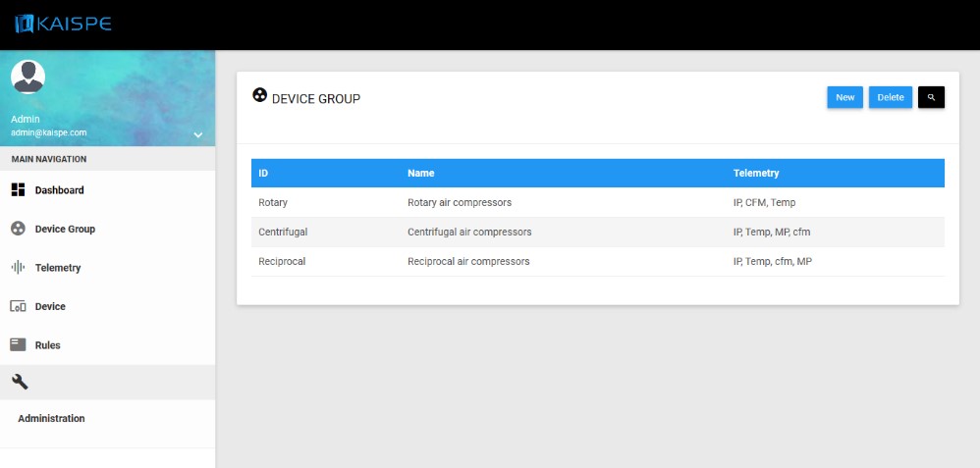The height and width of the screenshot is (468, 980).
Task: Select the Rotary device group row
Action: pyautogui.click(x=273, y=203)
